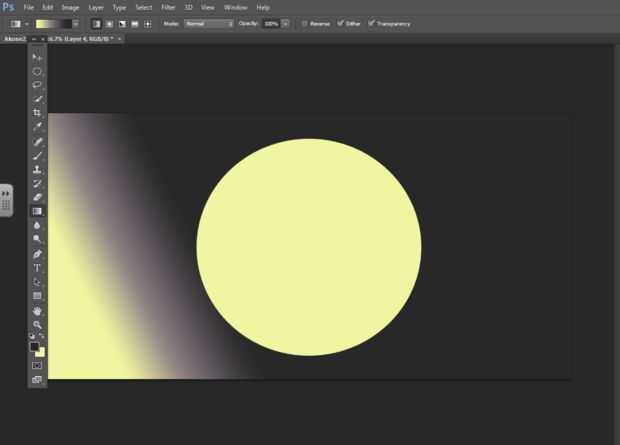Screen dimensions: 620x445
Task: Open the Opacity slider dropdown arrow
Action: 285,24
